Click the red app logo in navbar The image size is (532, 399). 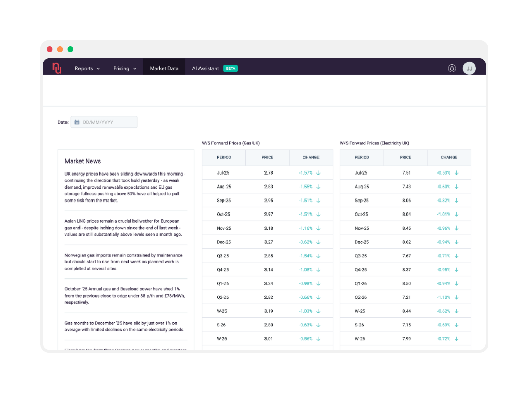57,68
